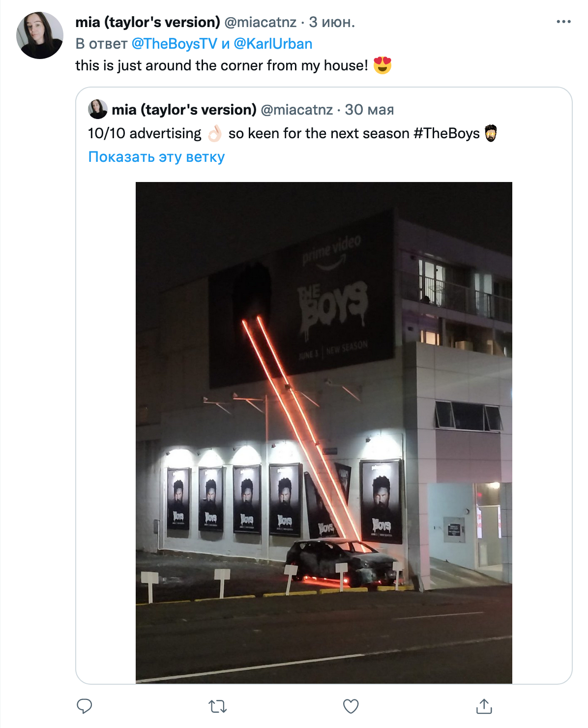Expand thread via "Показать эту ветку"
The height and width of the screenshot is (728, 588).
point(156,157)
